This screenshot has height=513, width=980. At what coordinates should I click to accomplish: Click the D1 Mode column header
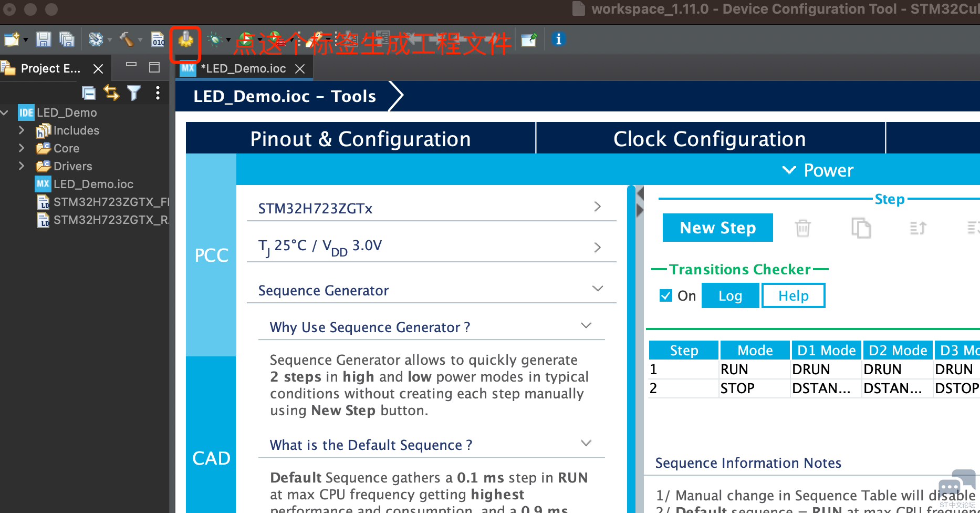[x=827, y=351]
